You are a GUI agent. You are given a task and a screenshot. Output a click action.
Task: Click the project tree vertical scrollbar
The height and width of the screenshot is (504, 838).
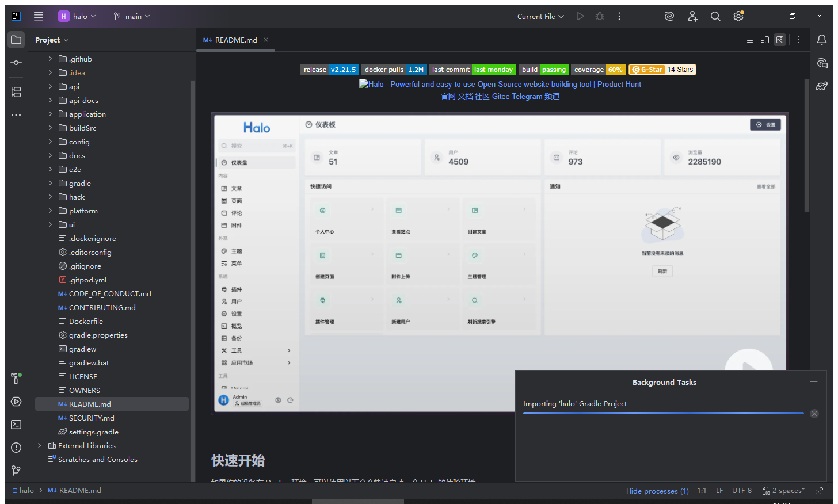point(192,280)
